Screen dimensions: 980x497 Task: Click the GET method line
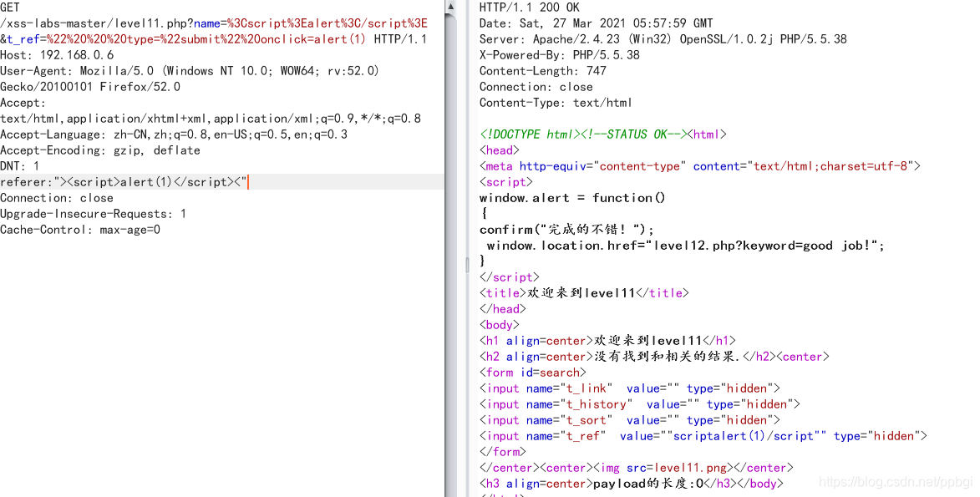(10, 8)
